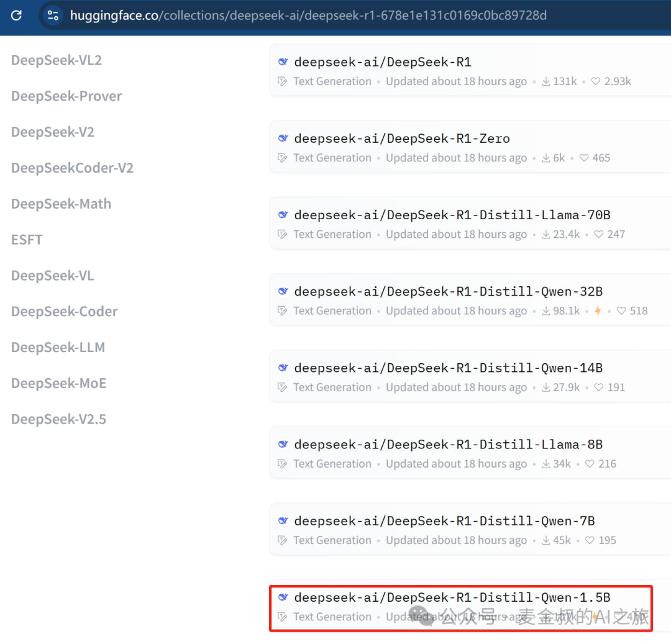Click the heart icon next to 216
The width and height of the screenshot is (671, 644).
coord(590,464)
